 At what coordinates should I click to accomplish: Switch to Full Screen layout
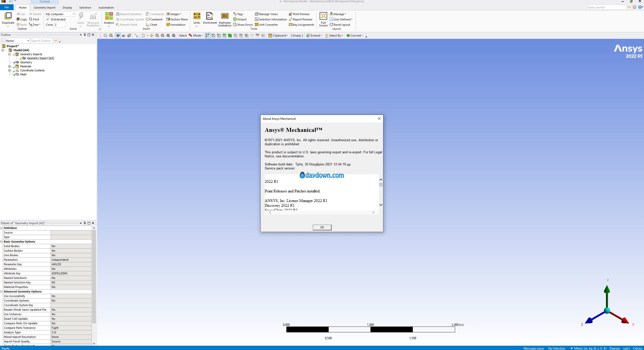coord(323,19)
